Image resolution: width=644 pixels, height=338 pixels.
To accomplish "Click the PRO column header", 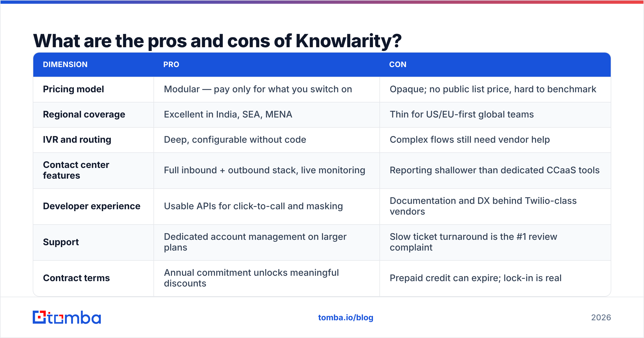I will 171,64.
